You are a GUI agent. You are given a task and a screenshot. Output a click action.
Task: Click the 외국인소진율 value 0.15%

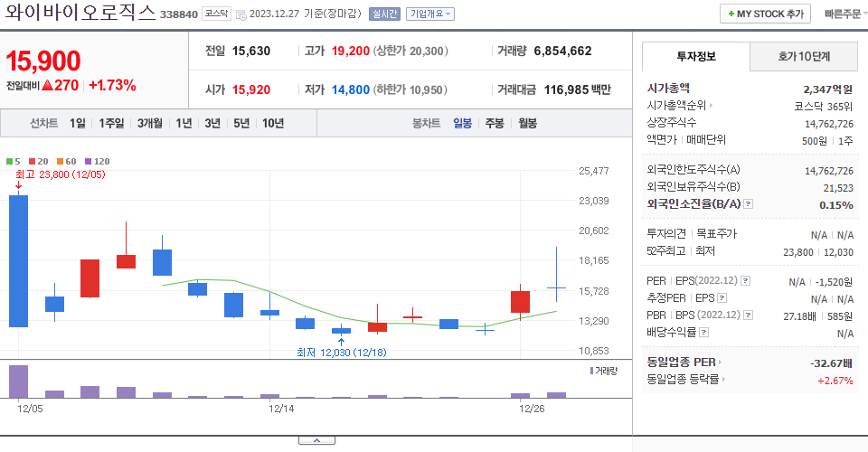(835, 205)
